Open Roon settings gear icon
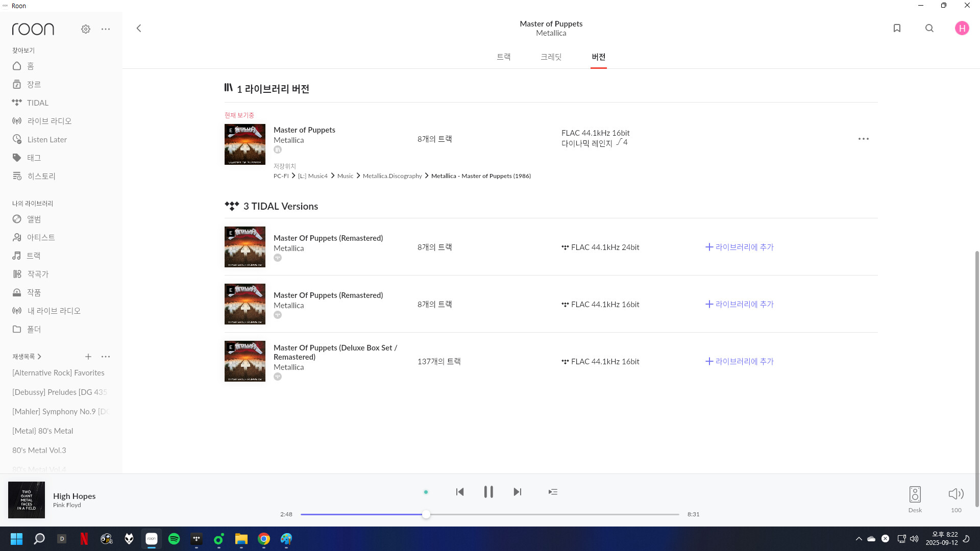Screen dimensions: 980x551 click(86, 29)
